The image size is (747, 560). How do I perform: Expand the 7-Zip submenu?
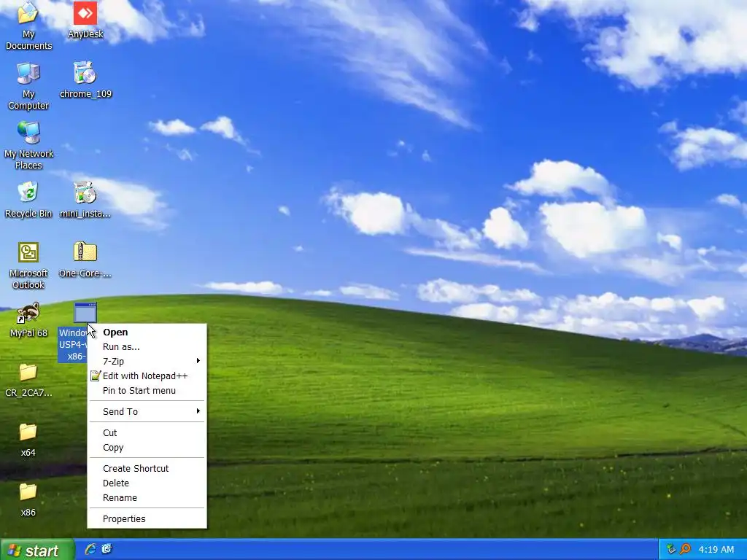click(x=147, y=361)
